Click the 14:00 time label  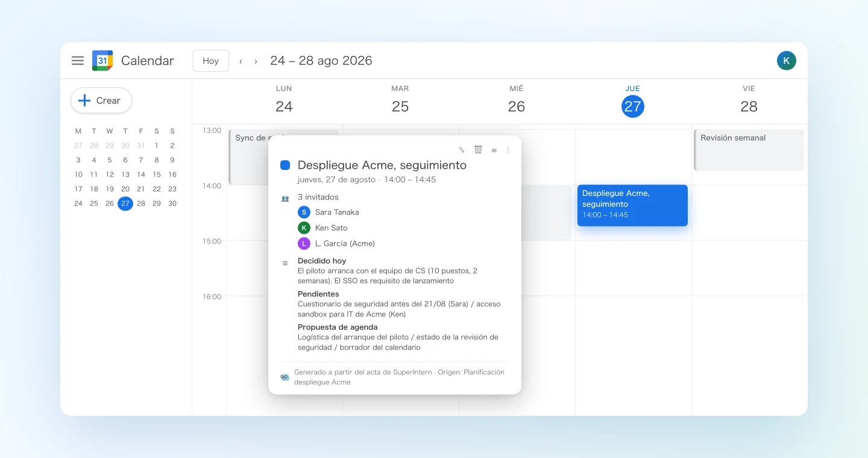pyautogui.click(x=212, y=186)
